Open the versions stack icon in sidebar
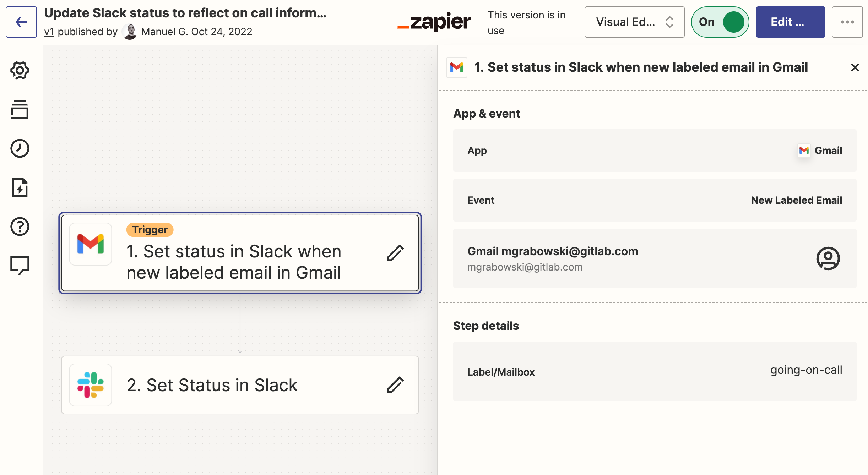Viewport: 868px width, 475px height. coord(20,109)
